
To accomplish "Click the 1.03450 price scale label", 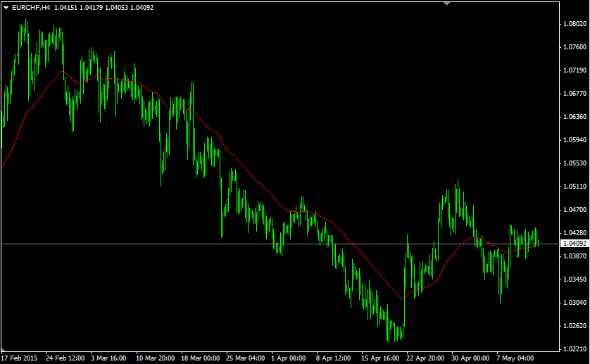I will 575,280.
